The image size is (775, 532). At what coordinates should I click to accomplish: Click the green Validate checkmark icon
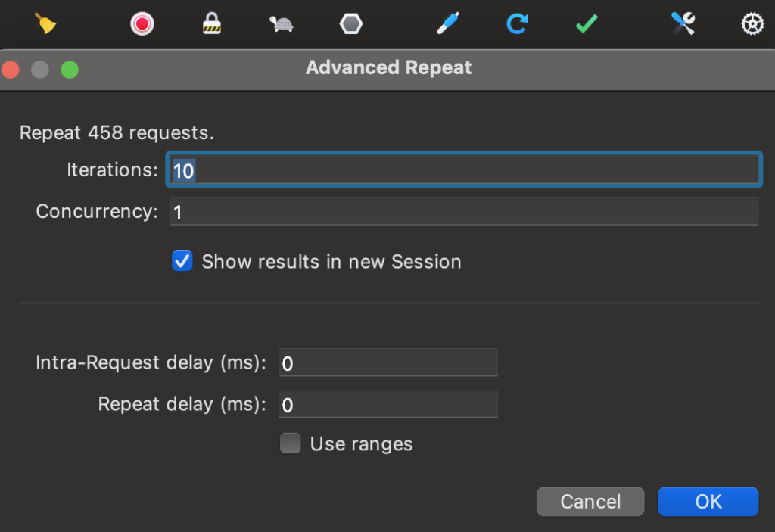click(x=587, y=24)
